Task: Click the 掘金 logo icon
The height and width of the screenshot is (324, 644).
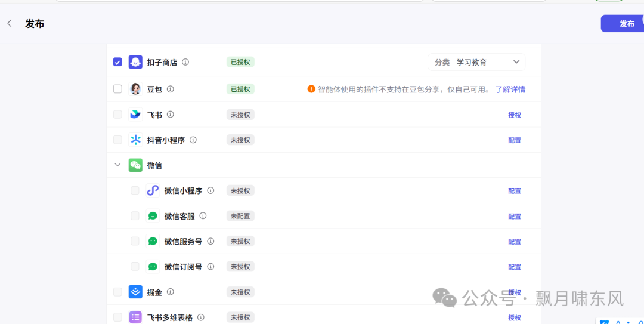Action: click(x=135, y=292)
